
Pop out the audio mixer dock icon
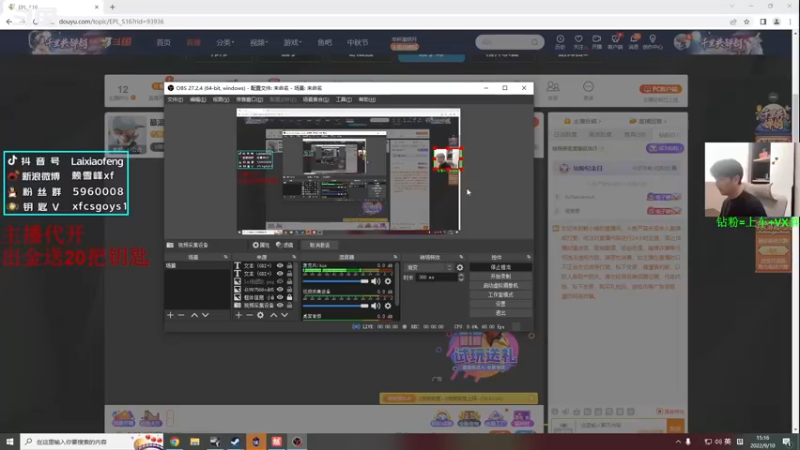click(x=395, y=257)
